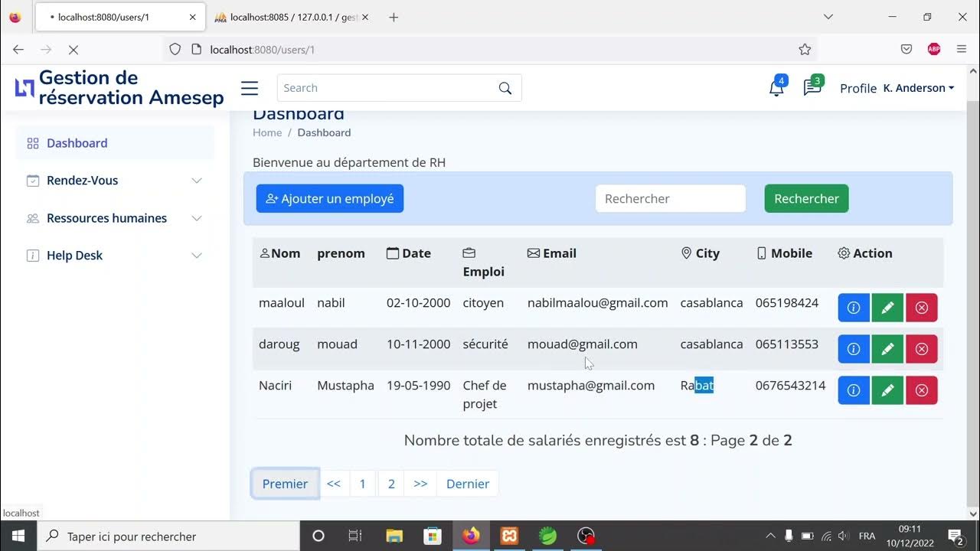The width and height of the screenshot is (980, 551).
Task: Open Pocket save icon in toolbar
Action: 906,49
